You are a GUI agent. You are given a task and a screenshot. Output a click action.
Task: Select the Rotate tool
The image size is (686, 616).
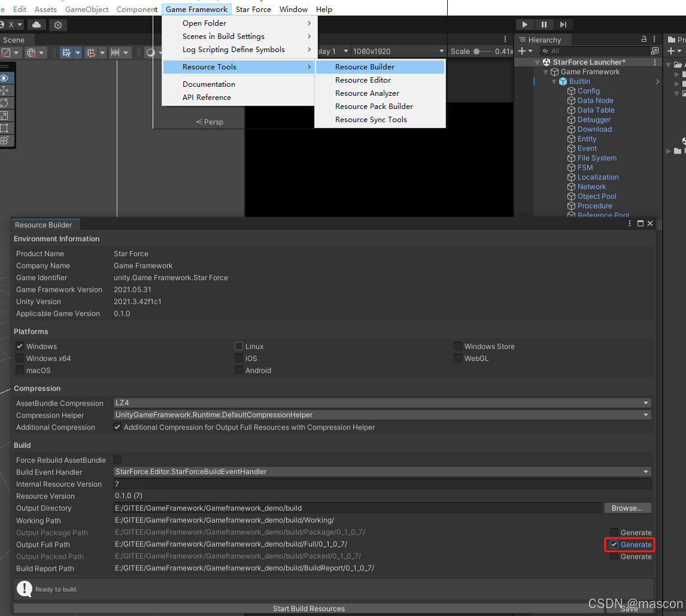5,102
